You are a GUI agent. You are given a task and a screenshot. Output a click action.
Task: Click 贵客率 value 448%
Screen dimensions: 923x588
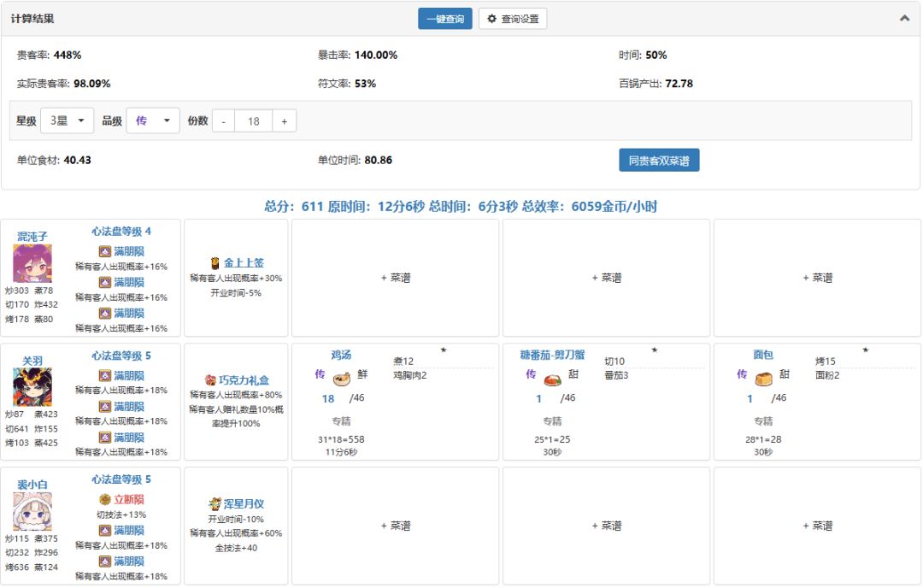[68, 56]
